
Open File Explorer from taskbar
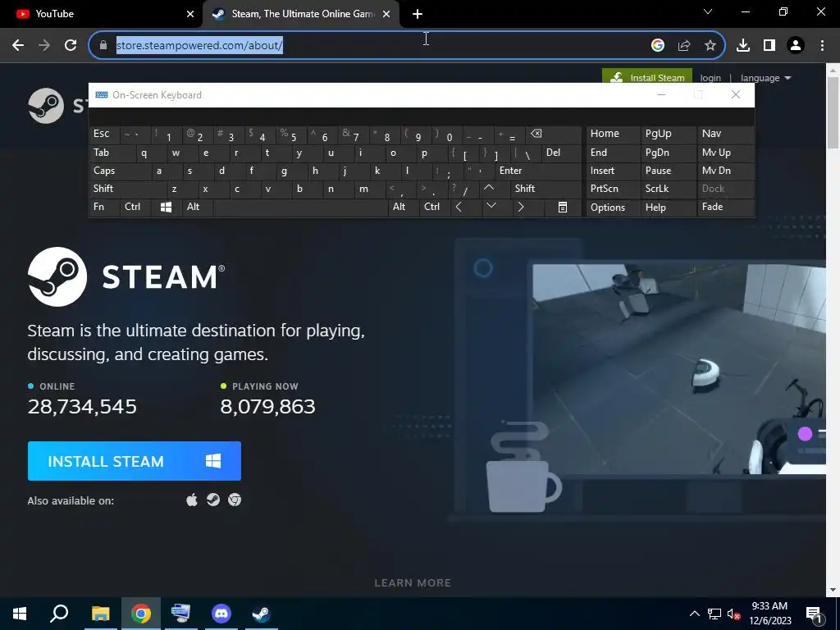(x=100, y=614)
